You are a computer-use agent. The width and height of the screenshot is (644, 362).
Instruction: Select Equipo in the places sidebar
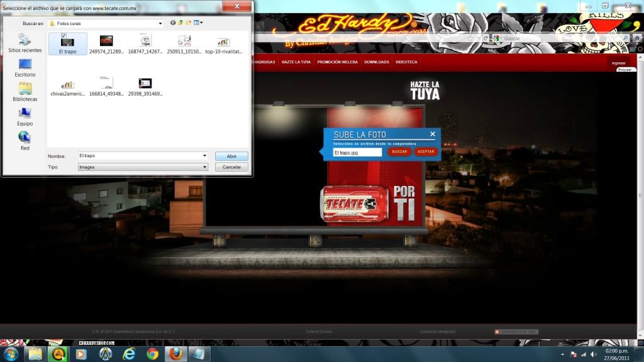pos(25,116)
